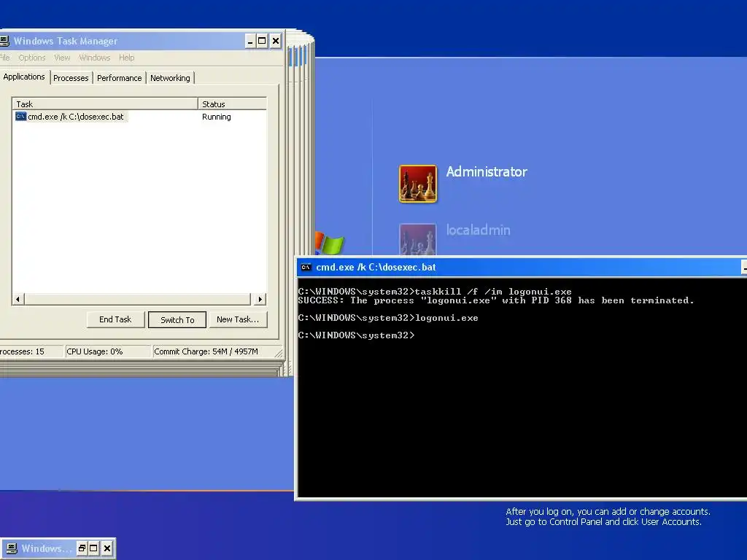Switch to the Applications tab
747x560 pixels.
(24, 77)
